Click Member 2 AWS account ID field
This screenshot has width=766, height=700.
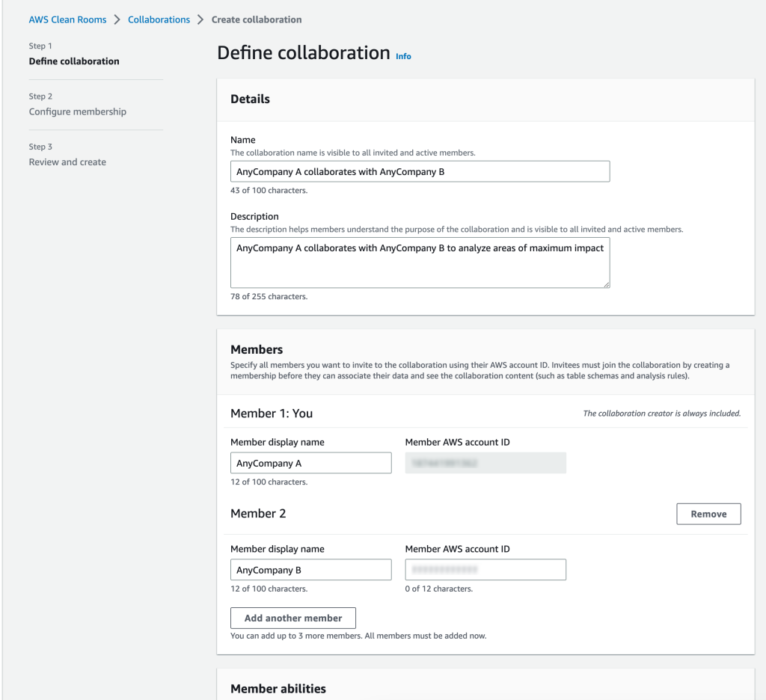point(485,569)
